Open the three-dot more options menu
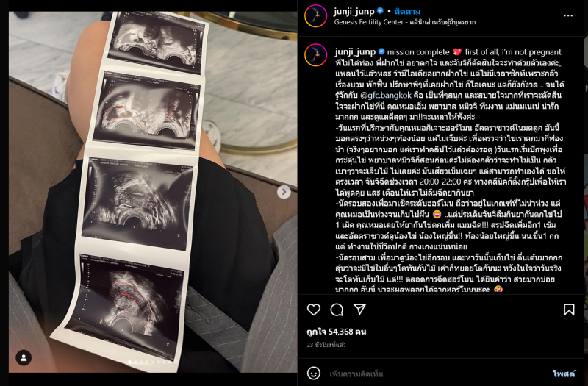The width and height of the screenshot is (588, 386). click(568, 15)
